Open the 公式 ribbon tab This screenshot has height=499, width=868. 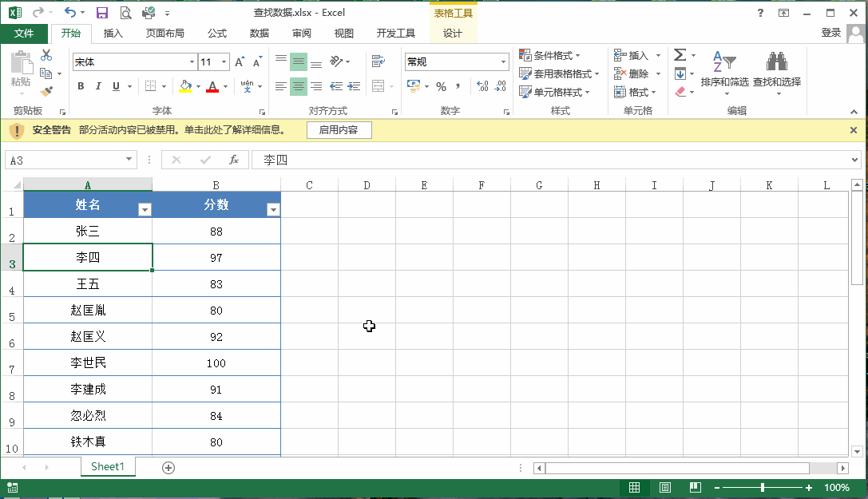(216, 33)
